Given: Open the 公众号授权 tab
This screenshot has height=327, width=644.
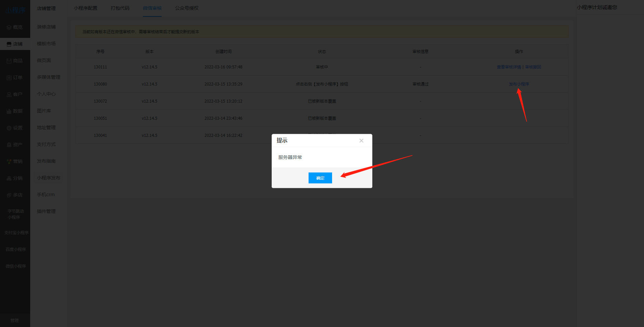Looking at the screenshot, I should point(186,8).
